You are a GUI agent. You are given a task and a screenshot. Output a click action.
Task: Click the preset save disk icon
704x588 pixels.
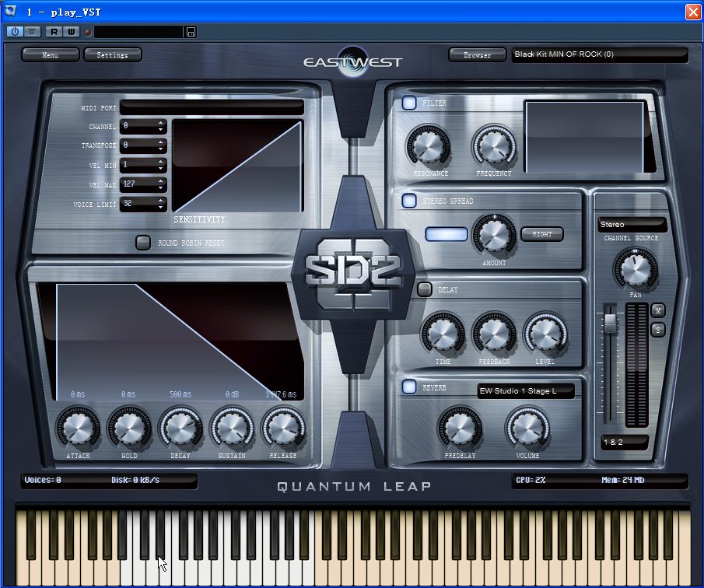pyautogui.click(x=191, y=32)
